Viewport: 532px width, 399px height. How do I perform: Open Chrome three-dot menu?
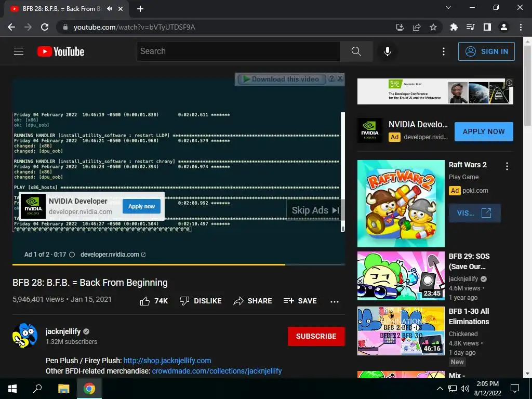click(521, 27)
